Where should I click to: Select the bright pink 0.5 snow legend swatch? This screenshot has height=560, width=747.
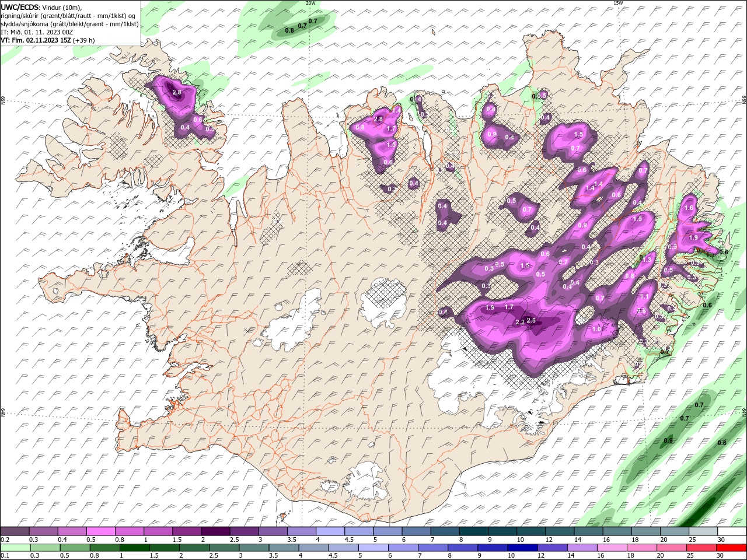100,531
